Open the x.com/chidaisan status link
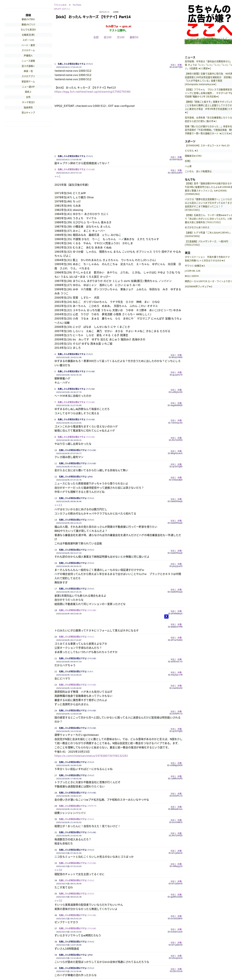 pos(91,756)
